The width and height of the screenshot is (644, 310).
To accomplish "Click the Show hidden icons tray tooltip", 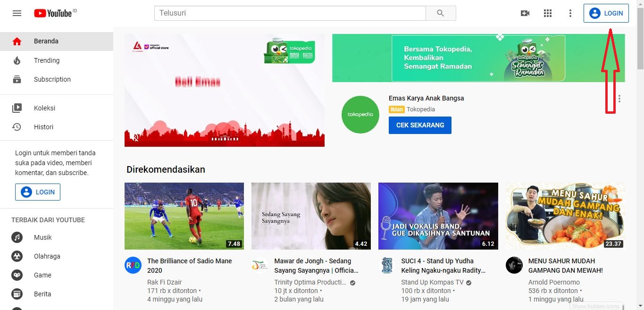I will pos(596,306).
